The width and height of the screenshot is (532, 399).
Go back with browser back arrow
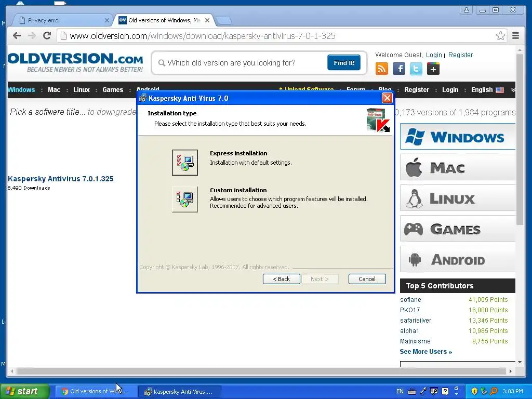tap(17, 36)
